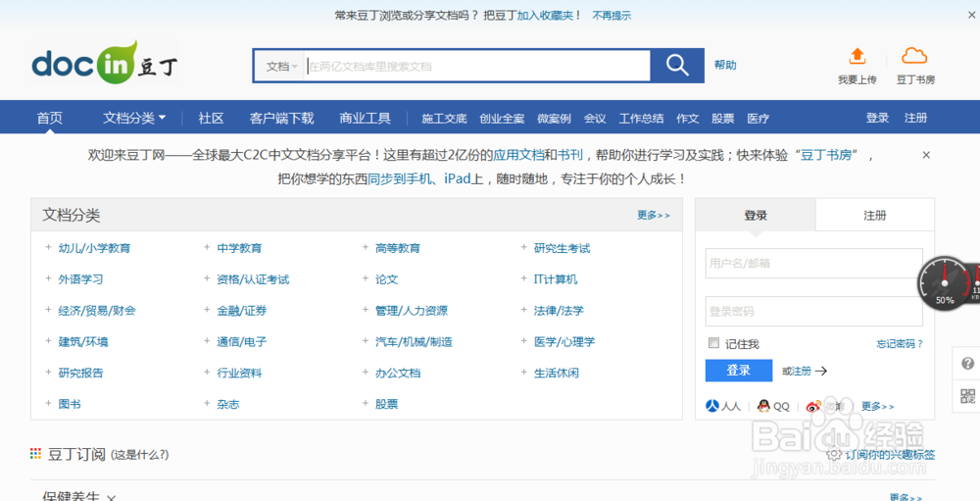Switch to the 注册 tab

875,215
